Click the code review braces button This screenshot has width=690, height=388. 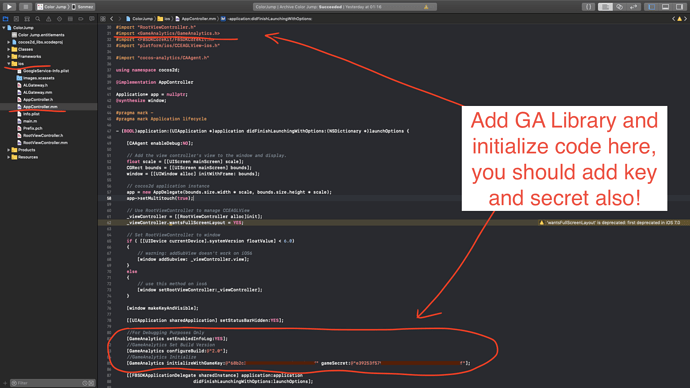pos(588,7)
